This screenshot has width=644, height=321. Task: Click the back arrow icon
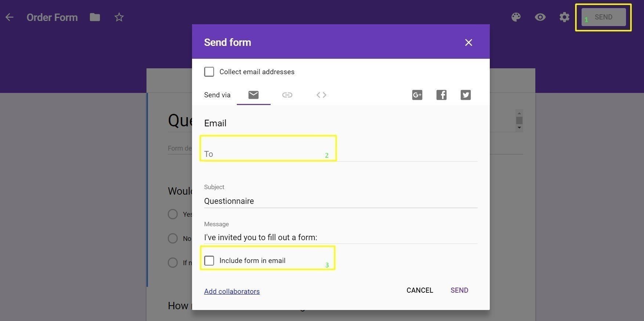[10, 17]
